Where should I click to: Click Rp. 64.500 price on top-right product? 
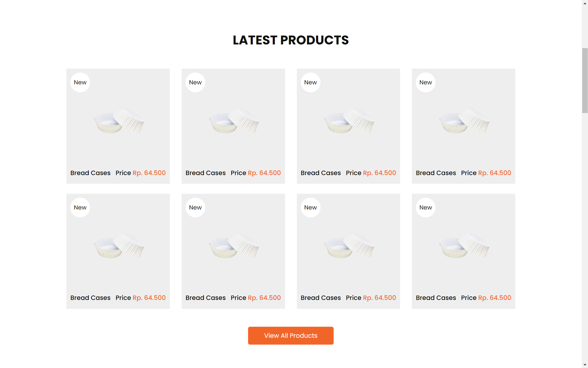pos(495,173)
